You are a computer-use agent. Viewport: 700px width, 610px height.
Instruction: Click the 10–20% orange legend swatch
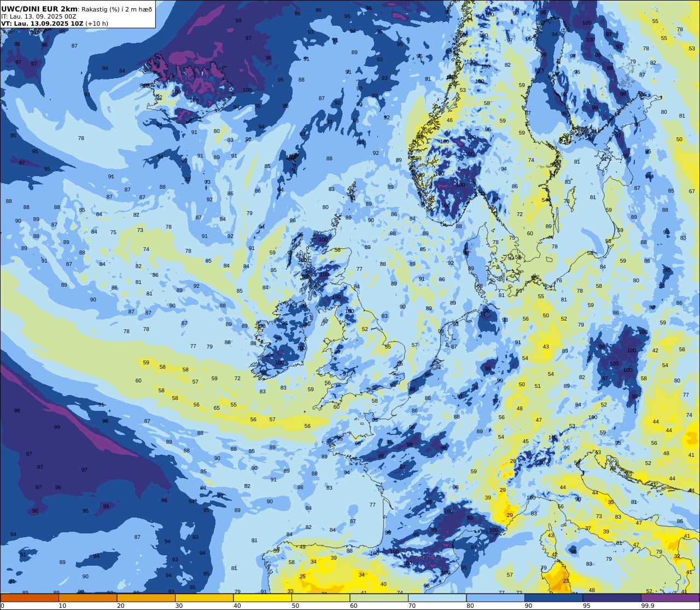tap(87, 598)
